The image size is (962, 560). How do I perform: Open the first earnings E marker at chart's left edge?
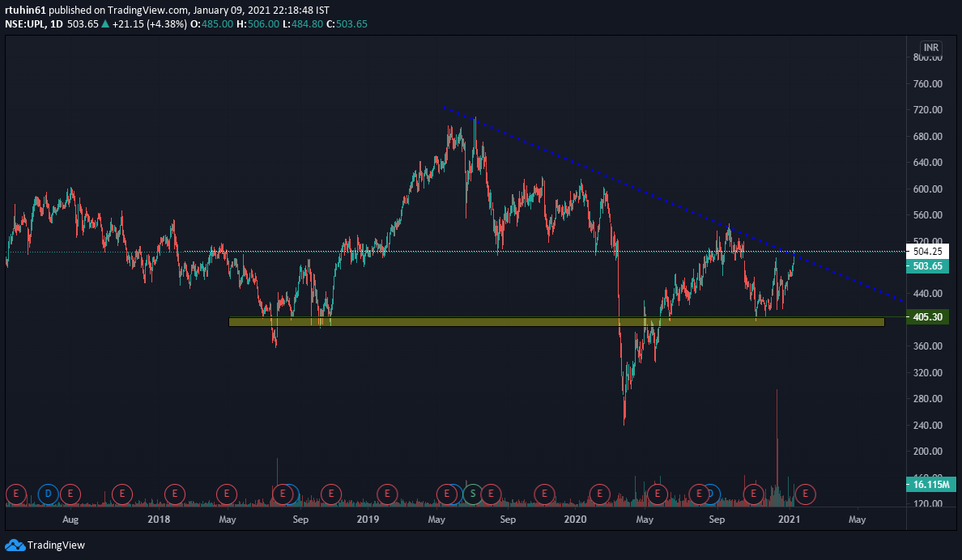16,494
